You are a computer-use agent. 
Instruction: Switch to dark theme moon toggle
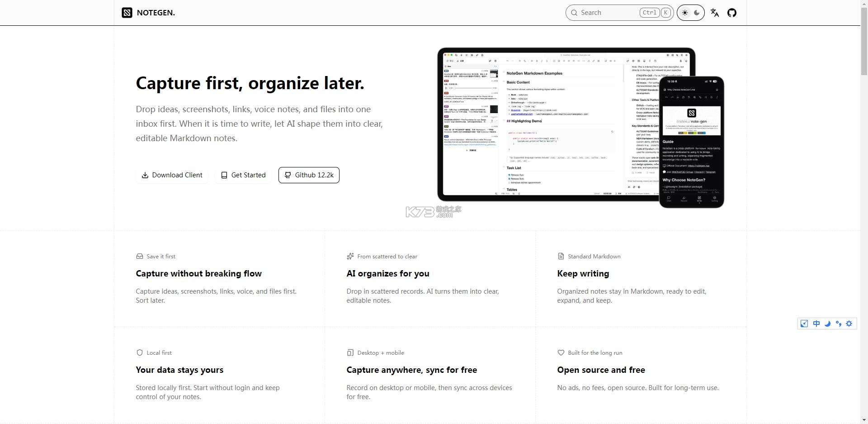coord(697,13)
